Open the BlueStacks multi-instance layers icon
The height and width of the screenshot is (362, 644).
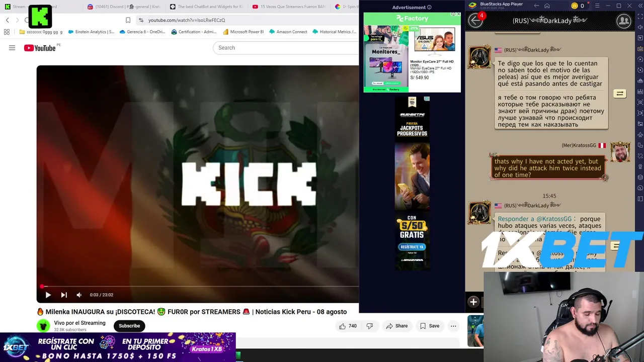(640, 177)
